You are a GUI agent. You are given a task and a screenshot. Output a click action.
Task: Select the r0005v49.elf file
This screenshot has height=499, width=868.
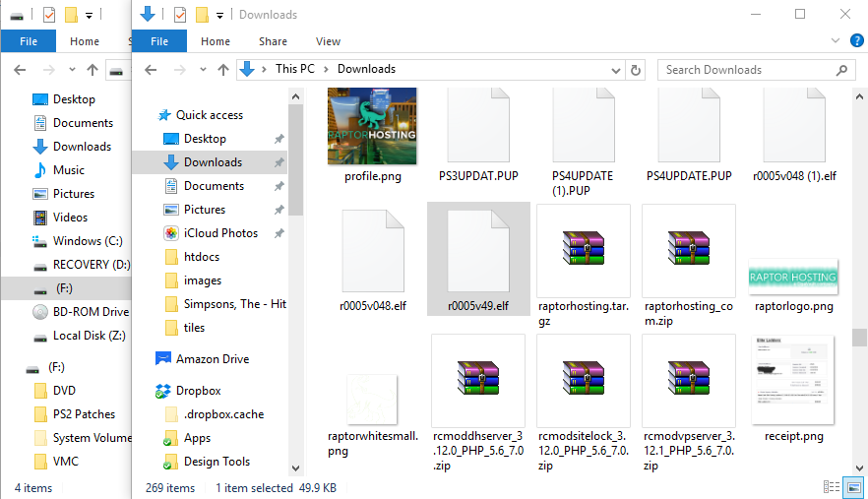(478, 259)
